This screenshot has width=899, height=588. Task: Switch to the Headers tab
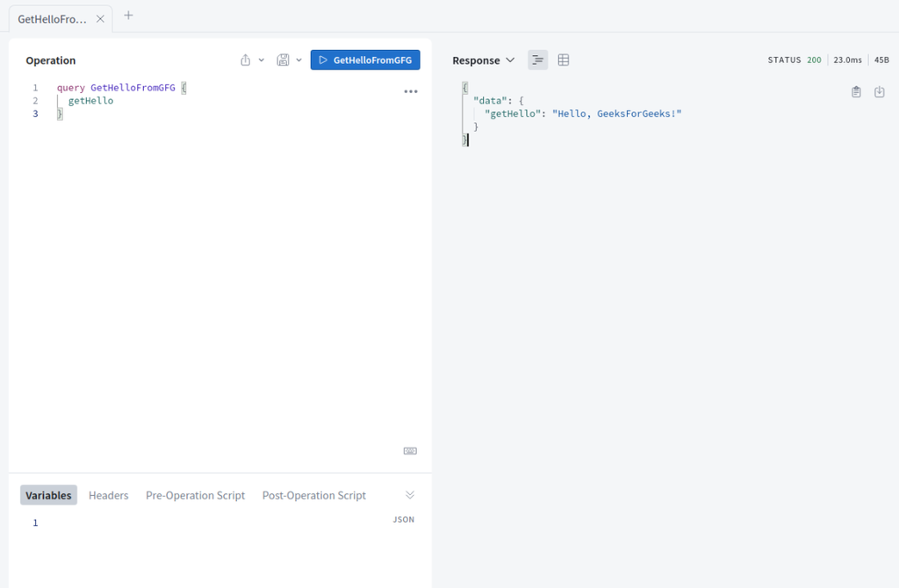[109, 495]
